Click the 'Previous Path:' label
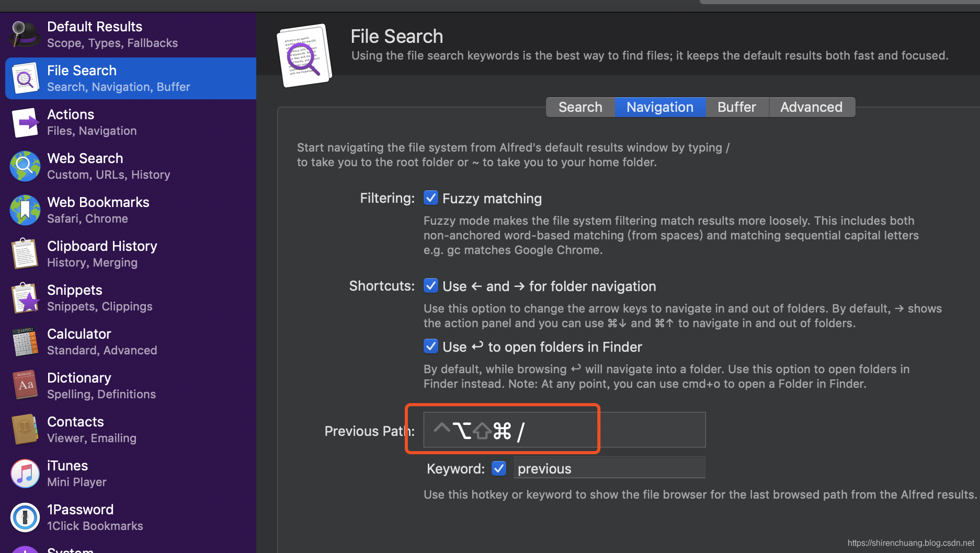980x553 pixels. point(369,431)
